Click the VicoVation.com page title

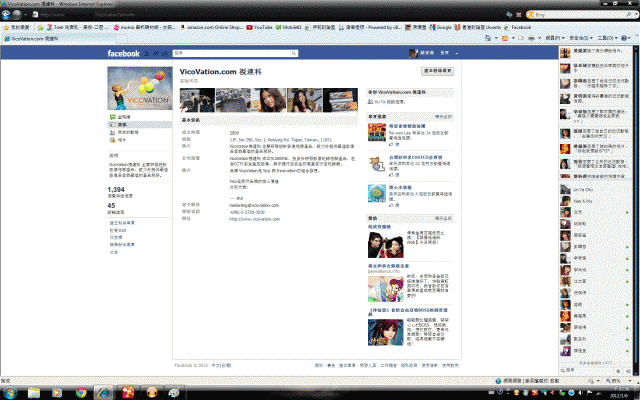click(220, 72)
